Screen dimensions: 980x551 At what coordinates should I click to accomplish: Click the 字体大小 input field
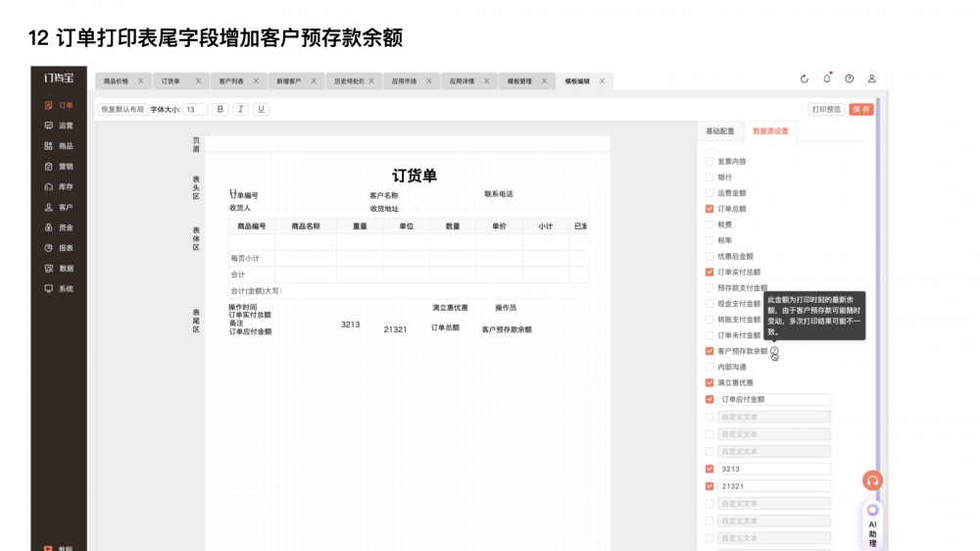point(195,110)
